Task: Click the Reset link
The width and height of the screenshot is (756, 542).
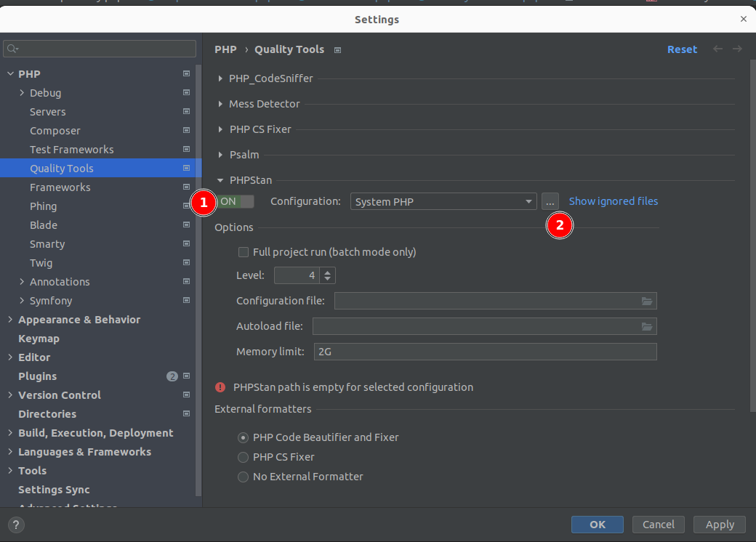Action: [682, 49]
